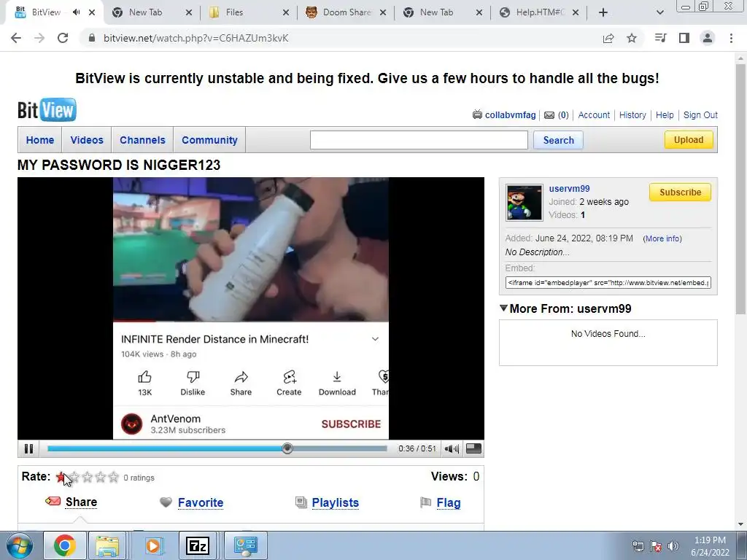This screenshot has width=747, height=560.
Task: Open Windows Explorer from taskbar
Action: point(107,545)
